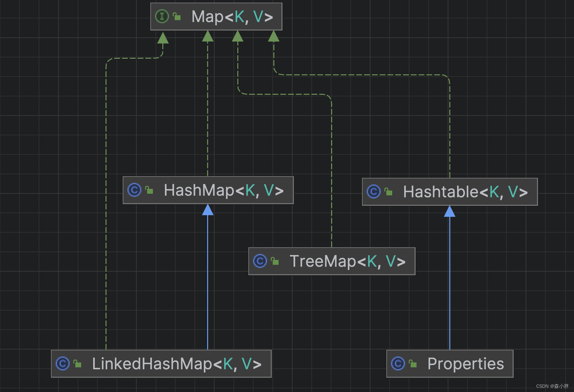Click the interface icon on Map node

162,16
